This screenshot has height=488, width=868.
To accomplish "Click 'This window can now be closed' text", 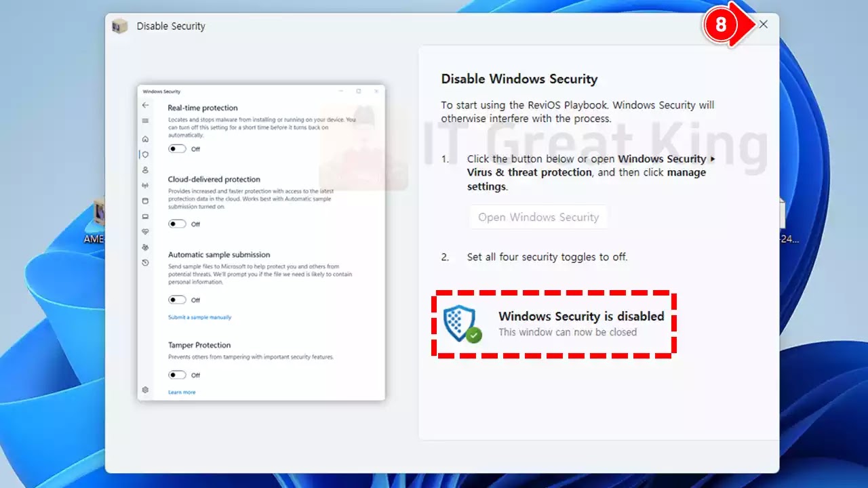I will [568, 332].
